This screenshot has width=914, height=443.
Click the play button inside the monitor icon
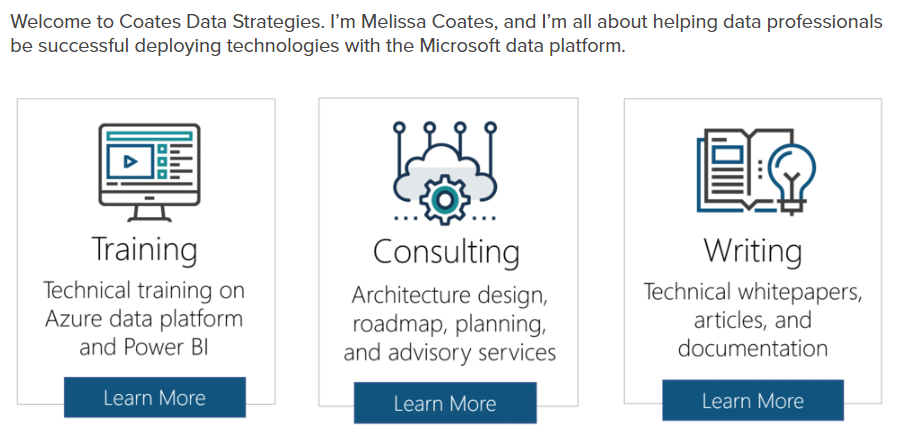coord(130,160)
